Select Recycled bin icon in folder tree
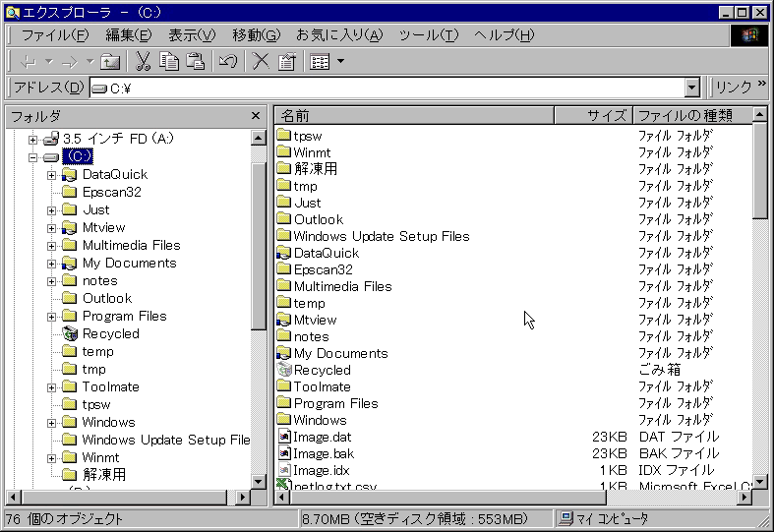The height and width of the screenshot is (532, 774). [x=70, y=334]
